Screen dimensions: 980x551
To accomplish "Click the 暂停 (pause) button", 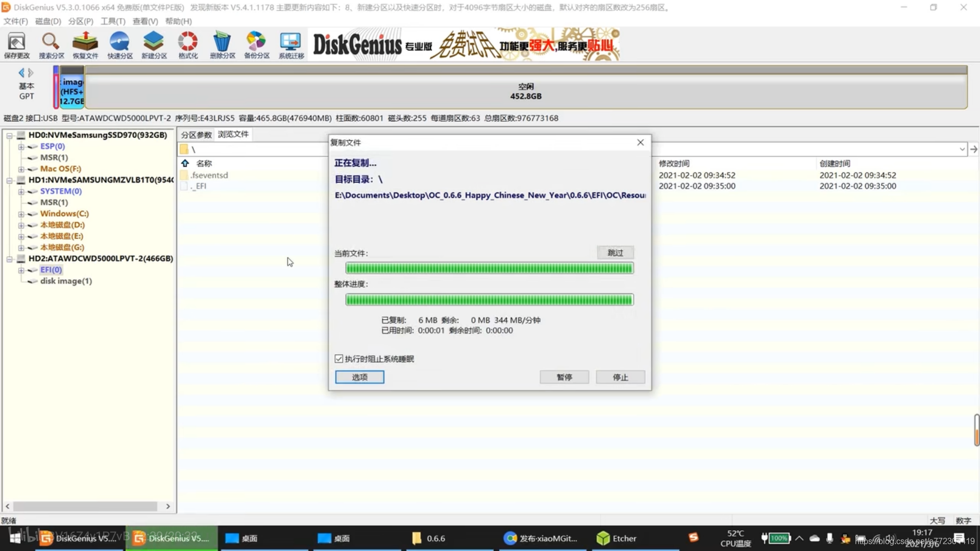I will pos(565,377).
